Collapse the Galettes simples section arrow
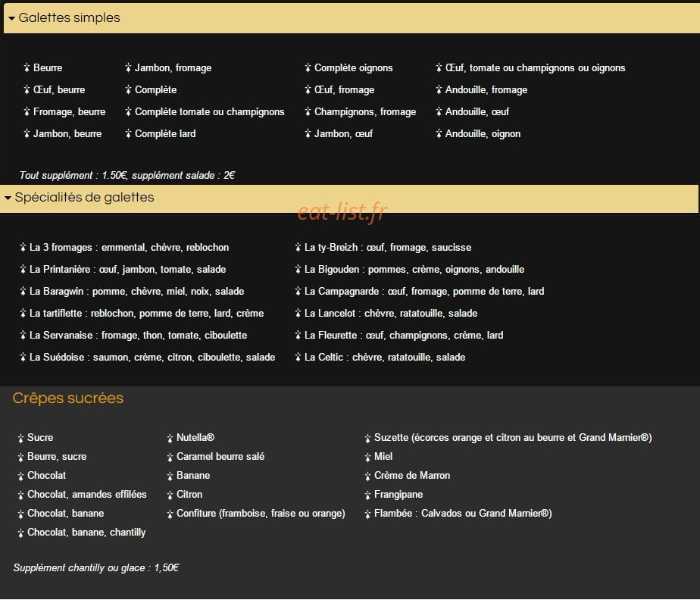Image resolution: width=700 pixels, height=600 pixels. (x=11, y=18)
